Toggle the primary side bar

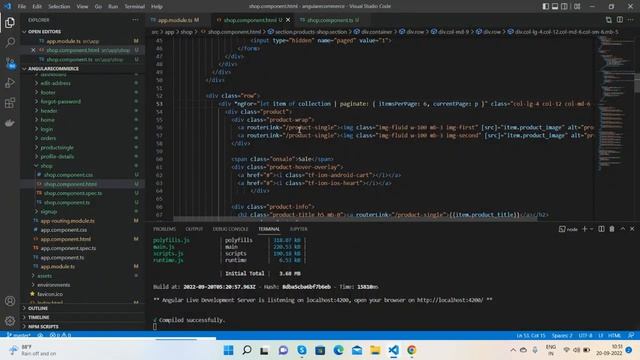546,6
